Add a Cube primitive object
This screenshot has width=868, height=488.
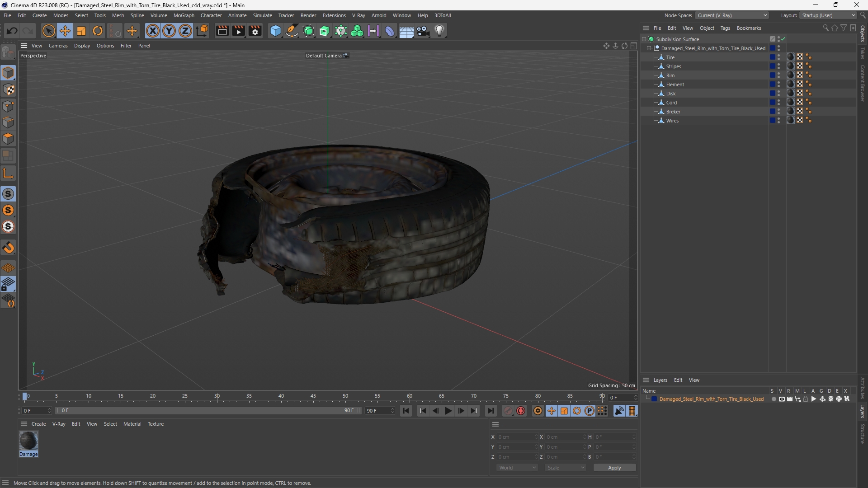275,31
